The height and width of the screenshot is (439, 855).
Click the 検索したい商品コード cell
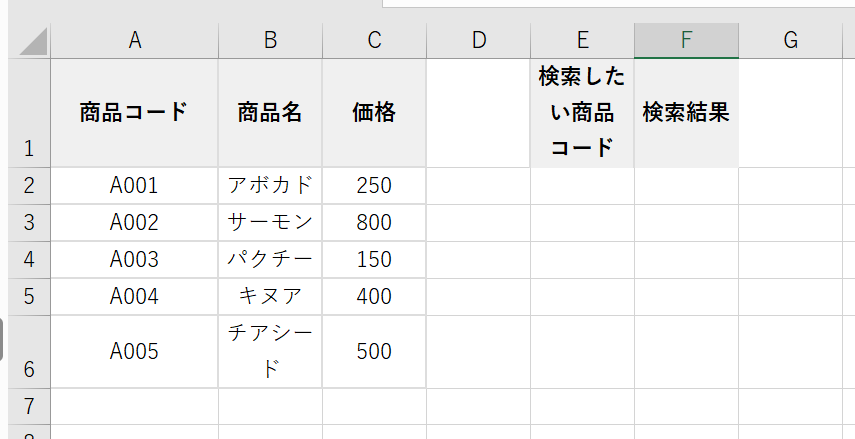coord(582,112)
